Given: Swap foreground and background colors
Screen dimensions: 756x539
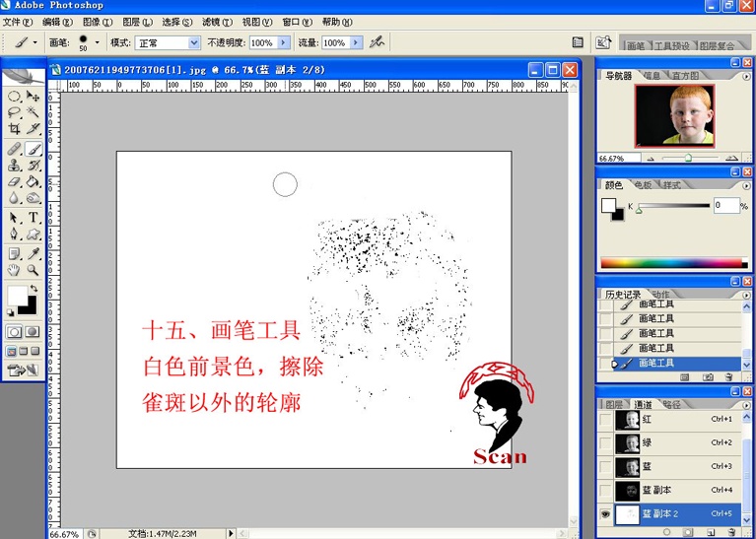Looking at the screenshot, I should pos(34,289).
